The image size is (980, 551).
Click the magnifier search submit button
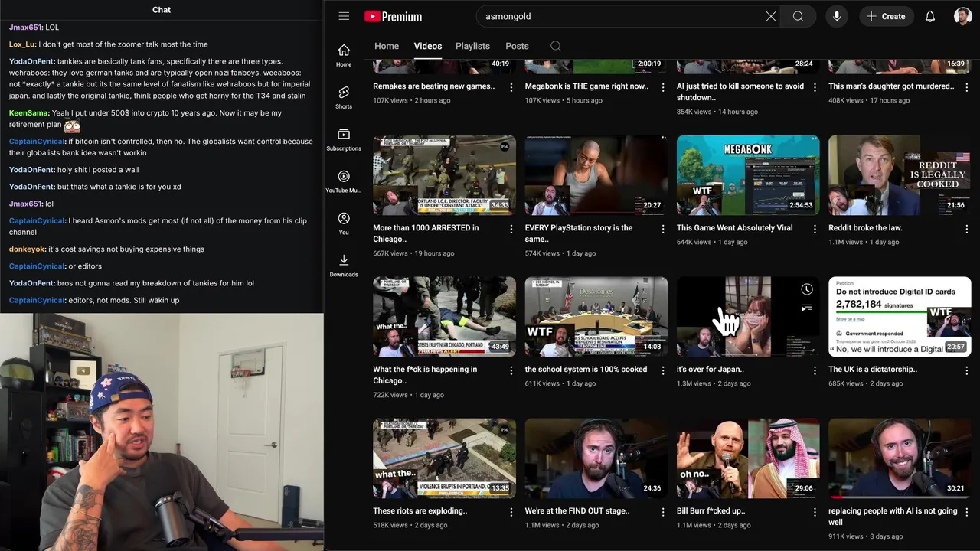(x=798, y=16)
